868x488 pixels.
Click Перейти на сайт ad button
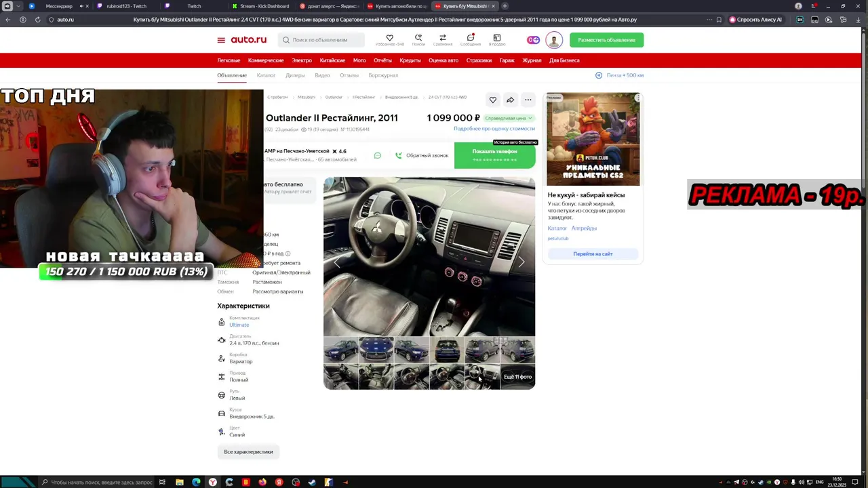coord(593,253)
